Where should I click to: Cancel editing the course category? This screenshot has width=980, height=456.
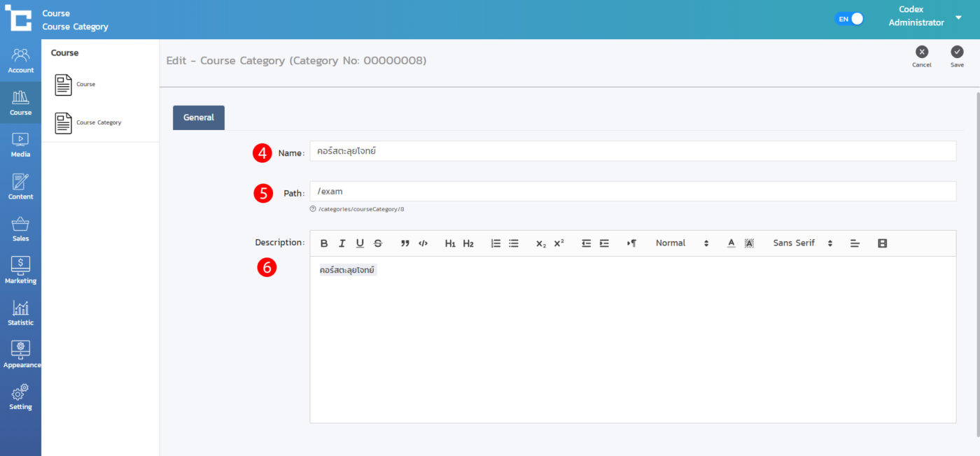point(922,56)
